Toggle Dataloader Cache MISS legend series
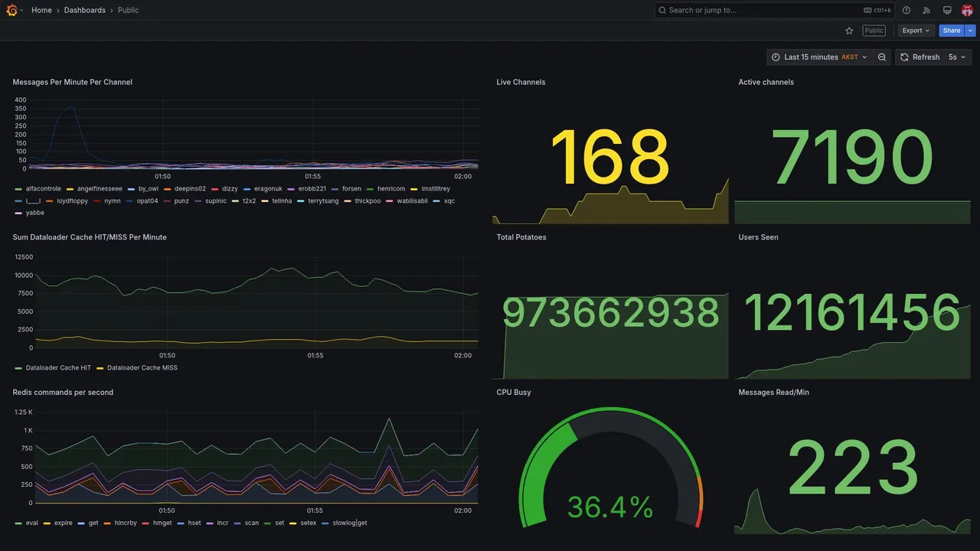Image resolution: width=980 pixels, height=551 pixels. (142, 368)
